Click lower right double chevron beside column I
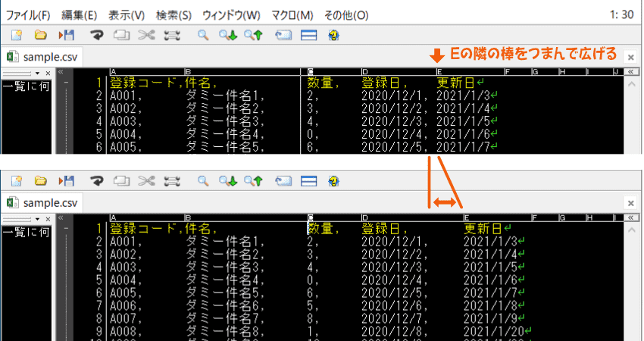 [631, 217]
